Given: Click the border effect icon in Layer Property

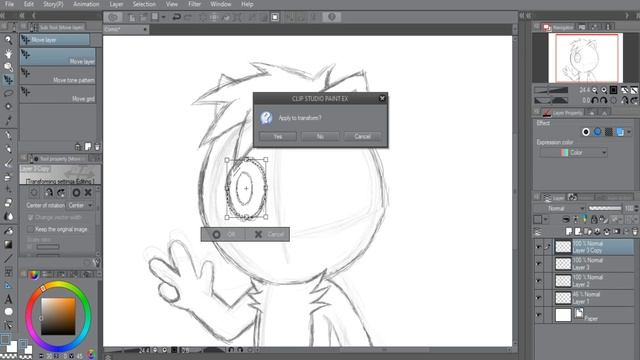Looking at the screenshot, I should [x=586, y=132].
